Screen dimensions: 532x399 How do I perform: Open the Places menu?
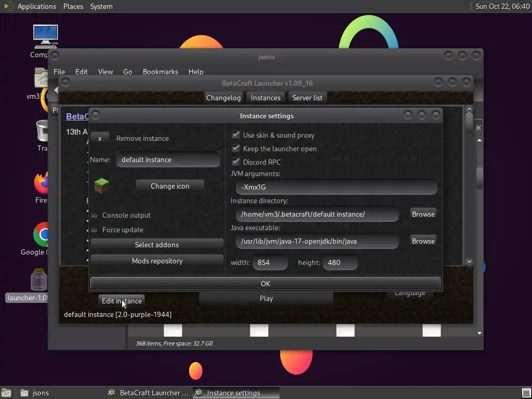click(73, 6)
